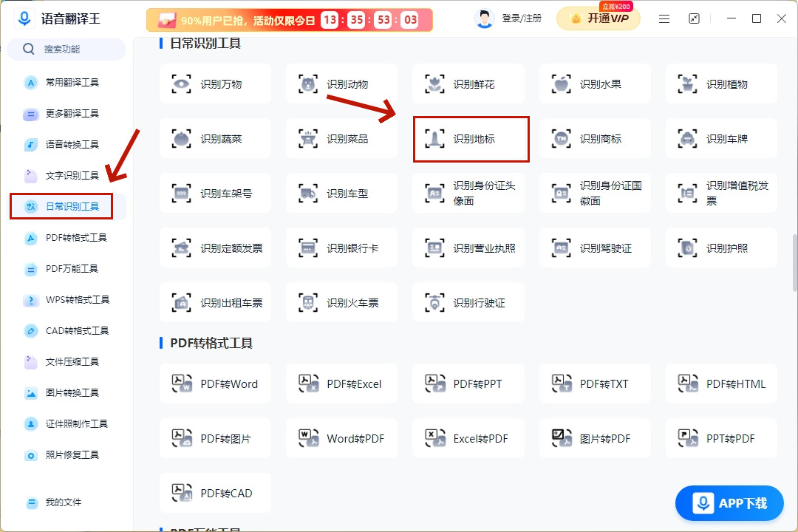This screenshot has height=532, width=798.
Task: Open the 识别银行卡 bank card tool
Action: click(x=341, y=248)
